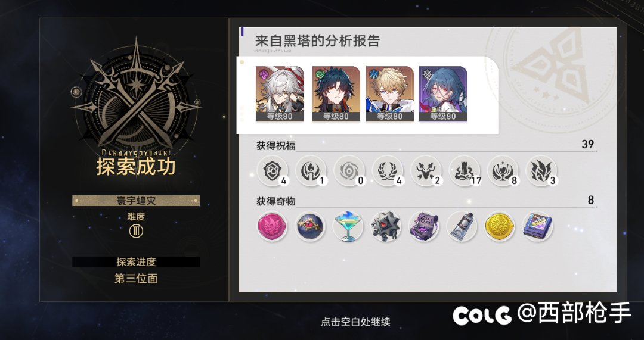Click the Preservation blessing icon showing 4
Image resolution: width=644 pixels, height=340 pixels.
273,171
